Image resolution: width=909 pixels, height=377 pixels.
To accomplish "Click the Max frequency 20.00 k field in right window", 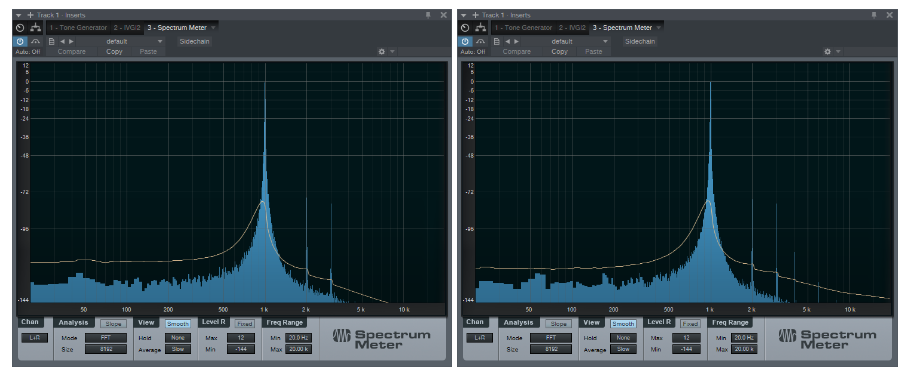I will 743,350.
